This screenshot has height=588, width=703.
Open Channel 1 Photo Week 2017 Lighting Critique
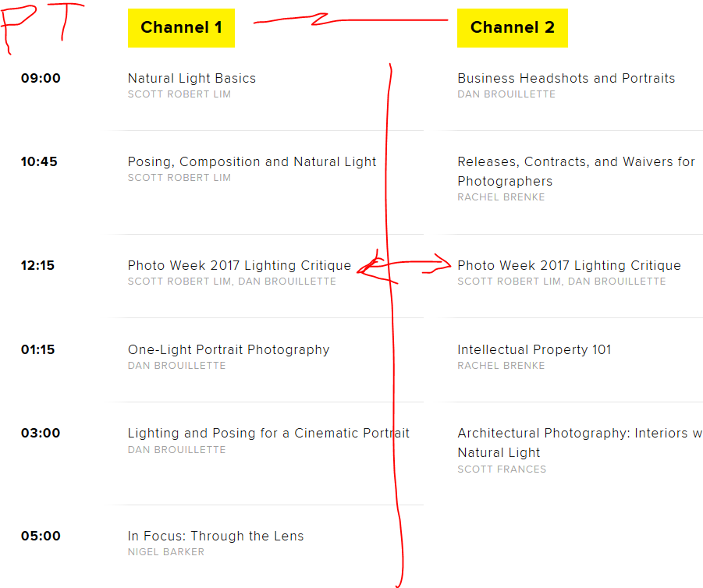pyautogui.click(x=240, y=265)
